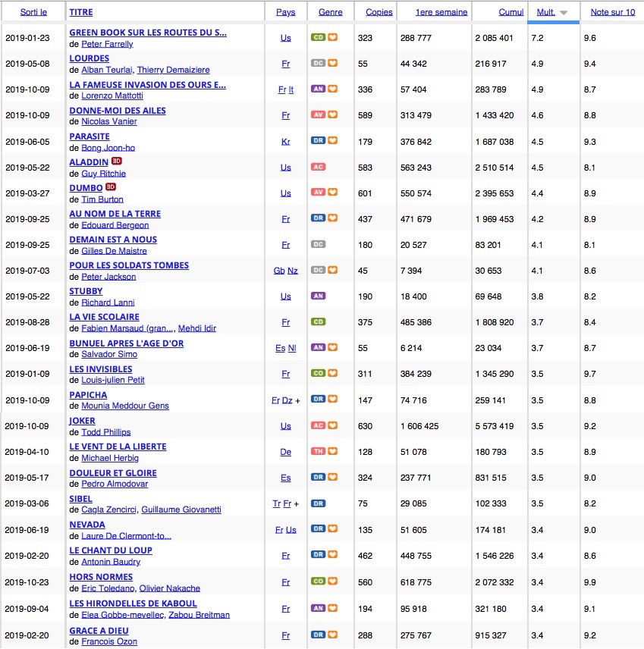Image resolution: width=644 pixels, height=649 pixels.
Task: Click the AN genre badge for Stubby
Action: [x=318, y=296]
